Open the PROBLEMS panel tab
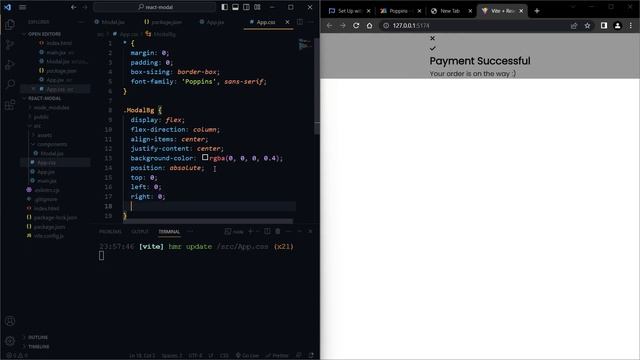 coord(110,232)
